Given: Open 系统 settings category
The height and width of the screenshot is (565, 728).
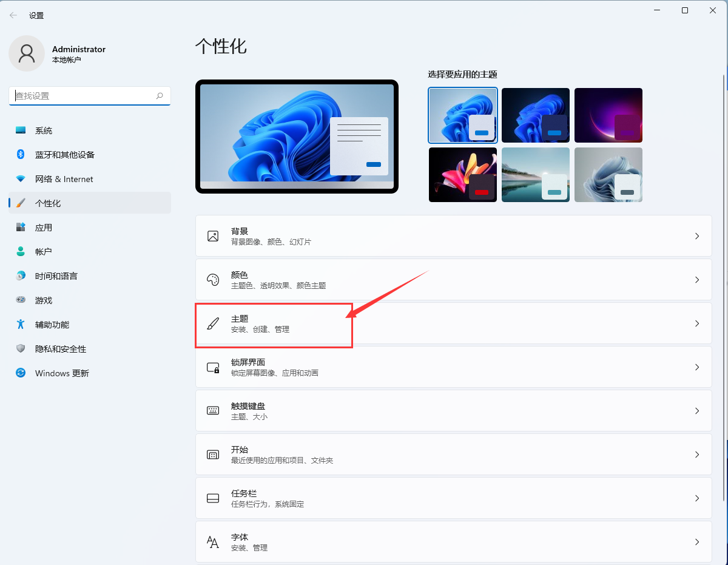Looking at the screenshot, I should [x=90, y=130].
